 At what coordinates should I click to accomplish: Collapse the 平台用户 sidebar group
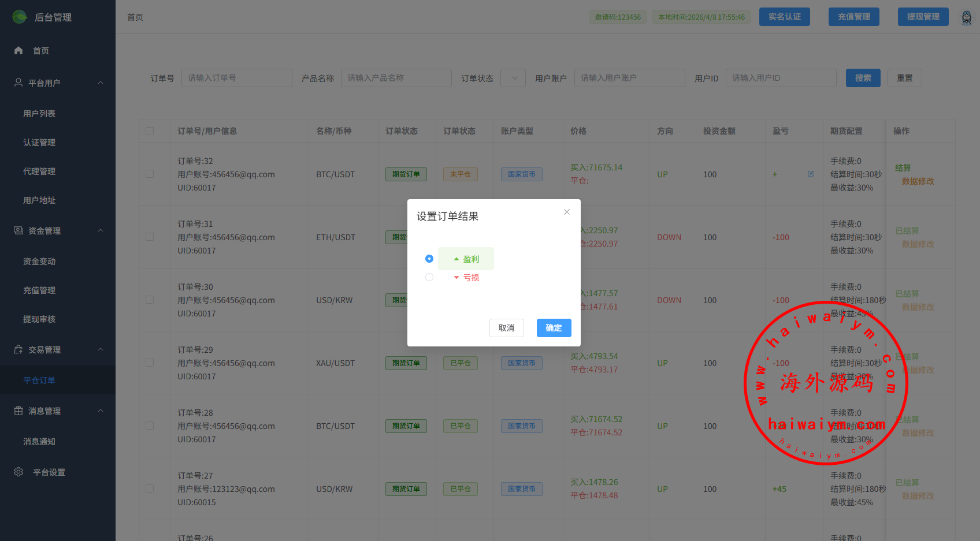point(101,83)
